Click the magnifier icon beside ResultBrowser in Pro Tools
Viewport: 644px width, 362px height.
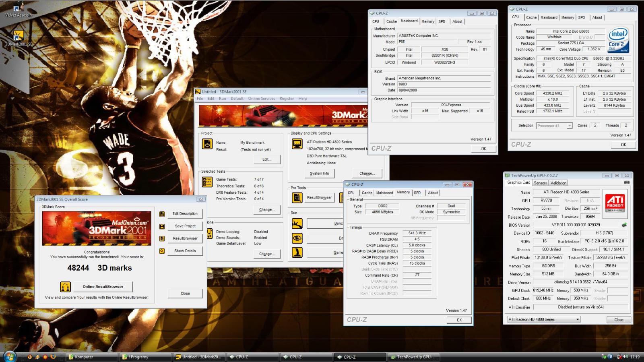(x=297, y=198)
